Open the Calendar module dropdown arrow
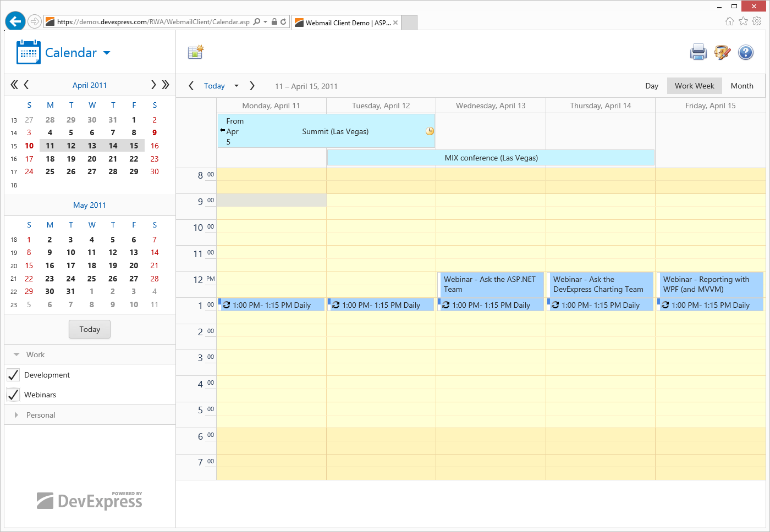The image size is (770, 532). pos(107,53)
